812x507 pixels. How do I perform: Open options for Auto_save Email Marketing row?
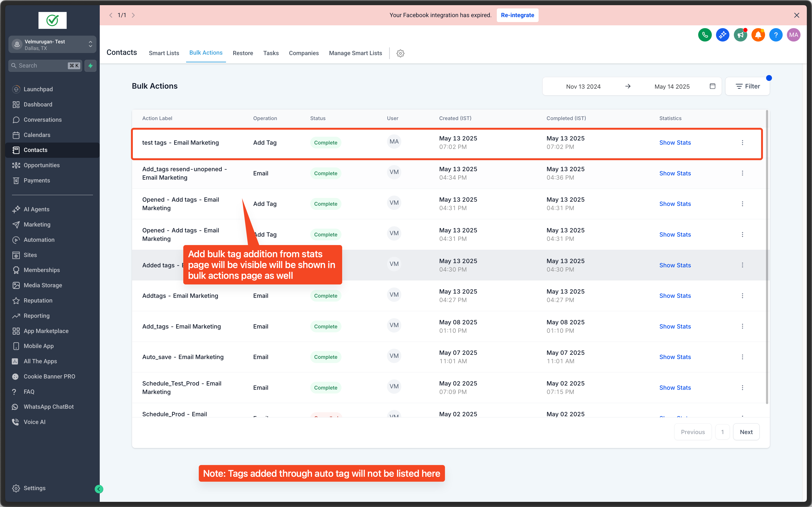click(x=742, y=357)
